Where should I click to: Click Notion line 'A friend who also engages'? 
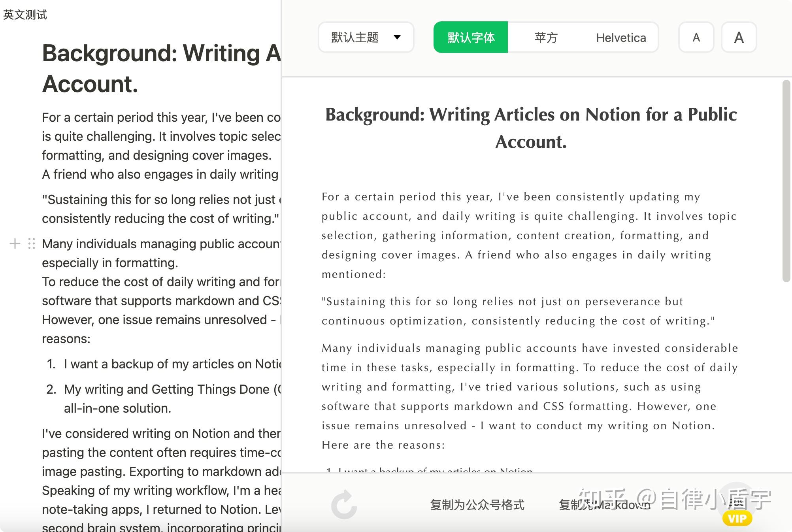pos(160,174)
